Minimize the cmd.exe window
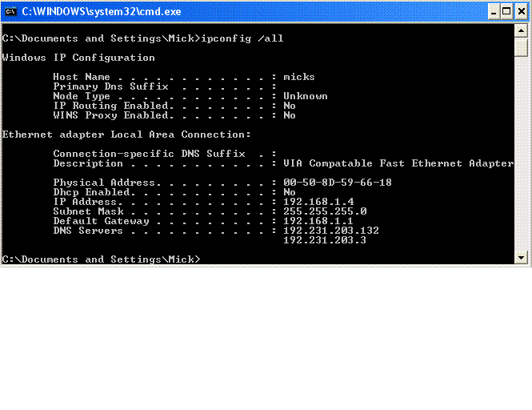532x410 pixels. (x=490, y=12)
